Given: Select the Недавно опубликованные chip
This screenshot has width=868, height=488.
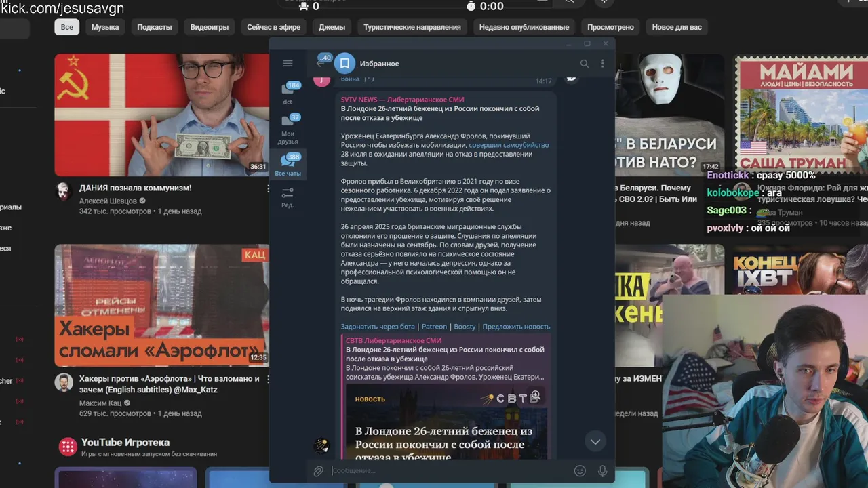Looking at the screenshot, I should 524,27.
